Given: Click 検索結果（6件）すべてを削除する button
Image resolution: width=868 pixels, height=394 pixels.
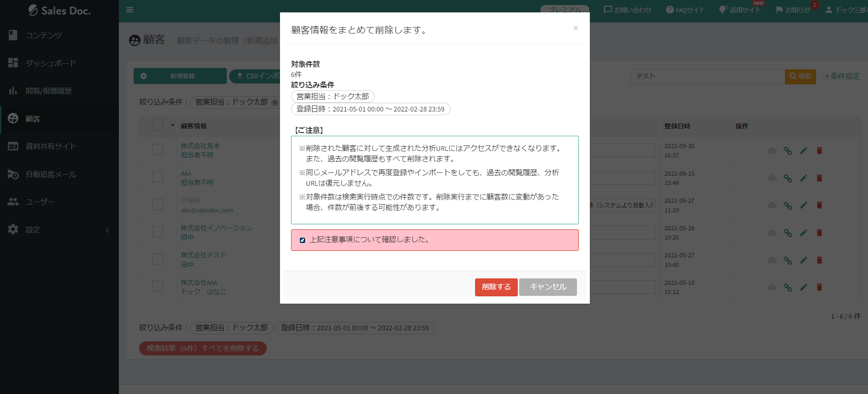Looking at the screenshot, I should (x=203, y=348).
